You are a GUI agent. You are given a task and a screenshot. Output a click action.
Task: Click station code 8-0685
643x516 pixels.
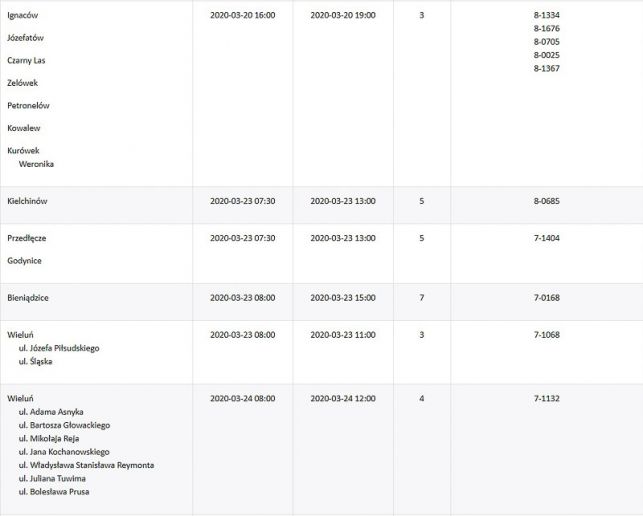click(547, 201)
